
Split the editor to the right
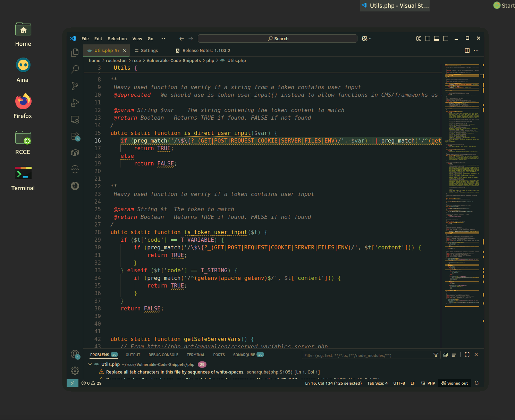click(x=467, y=51)
